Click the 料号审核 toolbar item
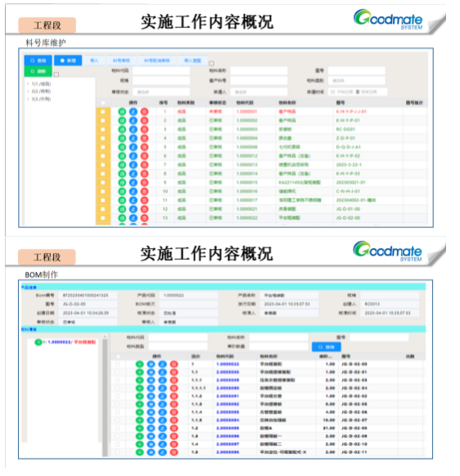 [x=121, y=61]
